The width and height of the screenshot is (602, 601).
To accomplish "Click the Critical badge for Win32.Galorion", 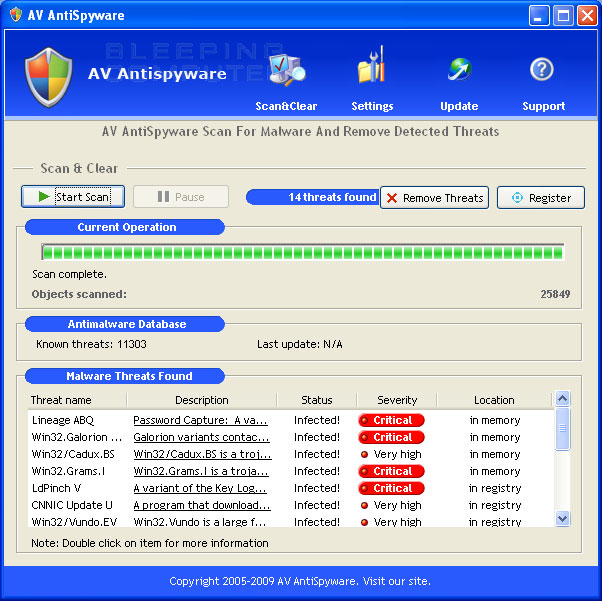I will tap(391, 437).
